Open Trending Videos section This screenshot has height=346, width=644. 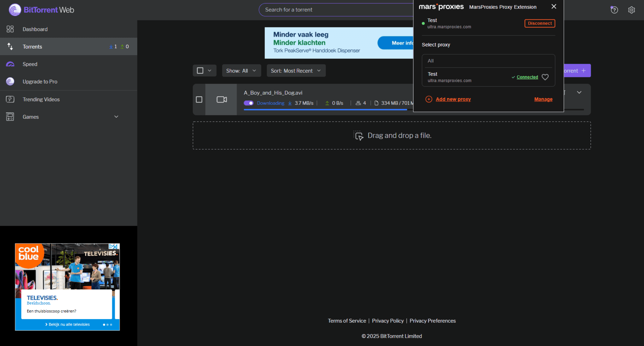[x=68, y=99]
